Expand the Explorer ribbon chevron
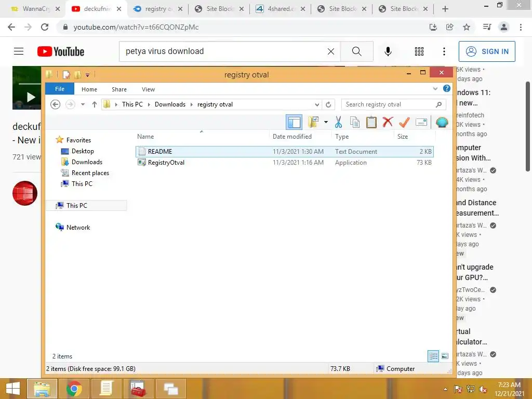 (x=435, y=89)
